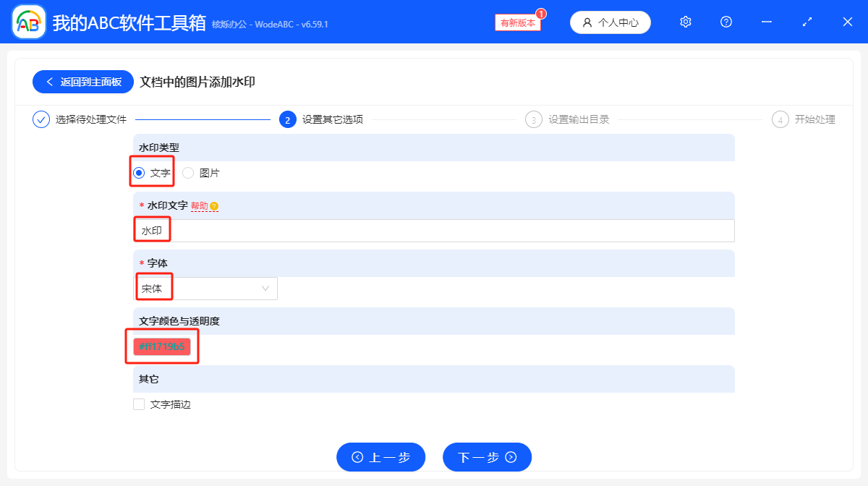Select the 图片 watermark type
The height and width of the screenshot is (486, 868).
pyautogui.click(x=187, y=172)
